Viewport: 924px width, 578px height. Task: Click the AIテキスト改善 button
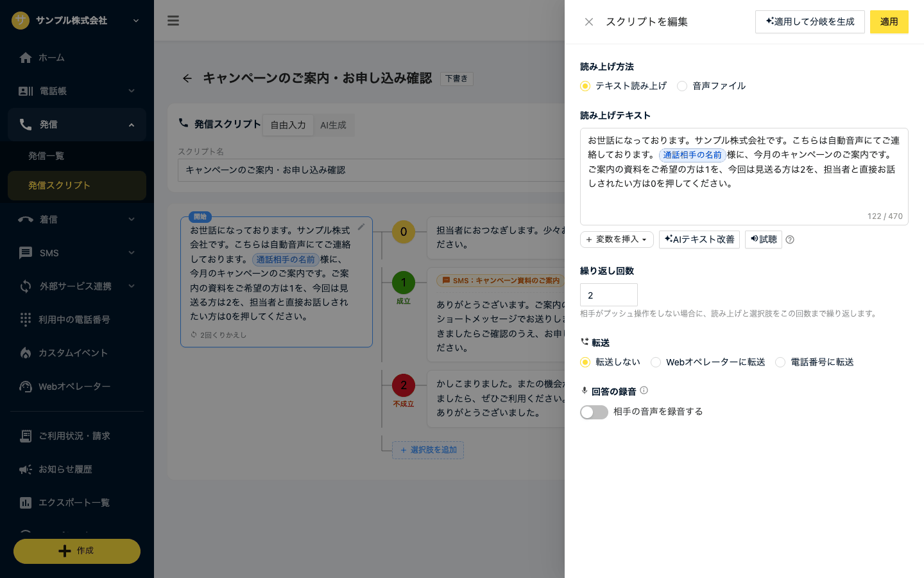[699, 240]
